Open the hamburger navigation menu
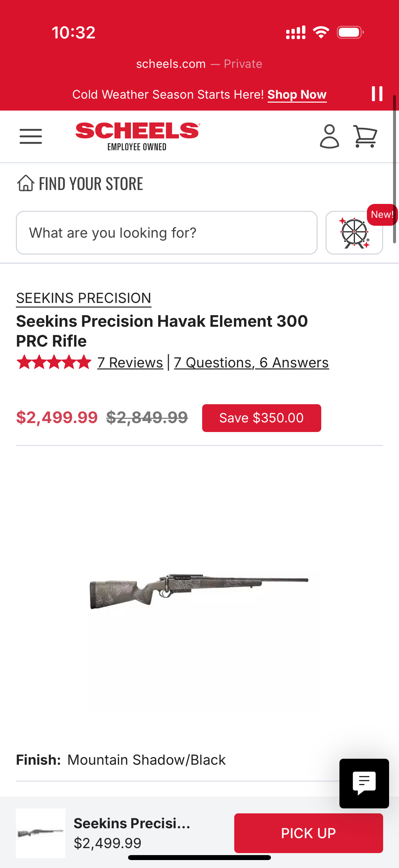Viewport: 399px width, 868px height. [x=31, y=136]
